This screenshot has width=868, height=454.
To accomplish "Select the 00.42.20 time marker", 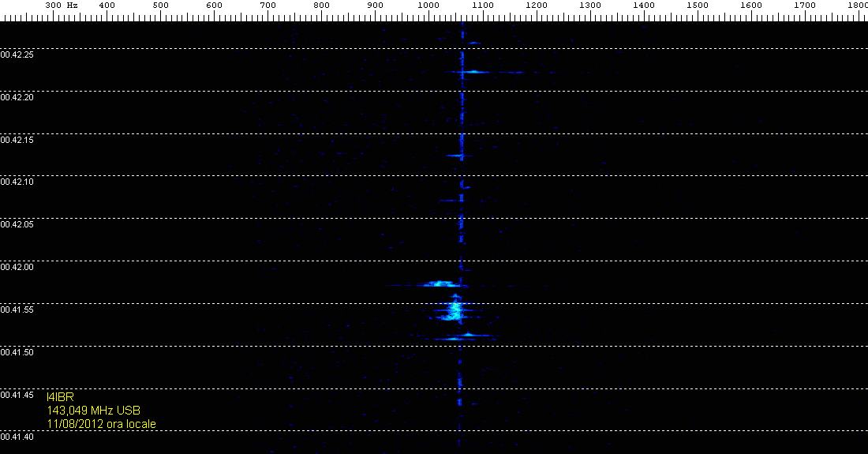I will [x=17, y=97].
